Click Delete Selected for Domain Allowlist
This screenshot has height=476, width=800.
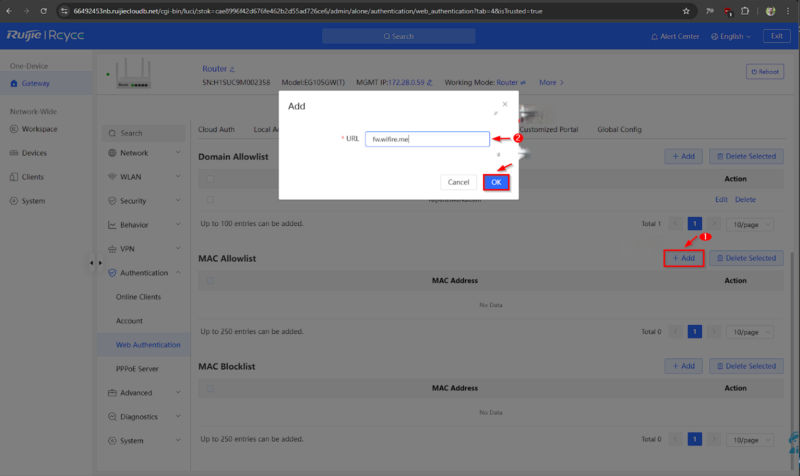pos(746,157)
